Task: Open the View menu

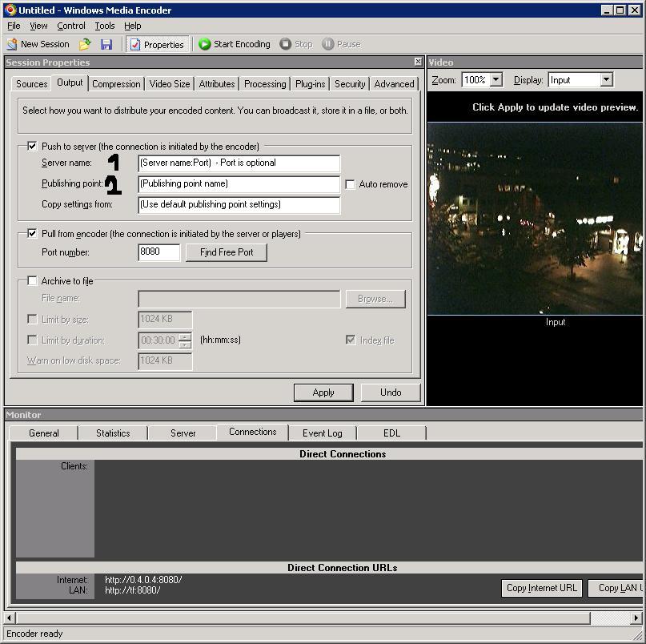Action: tap(38, 26)
